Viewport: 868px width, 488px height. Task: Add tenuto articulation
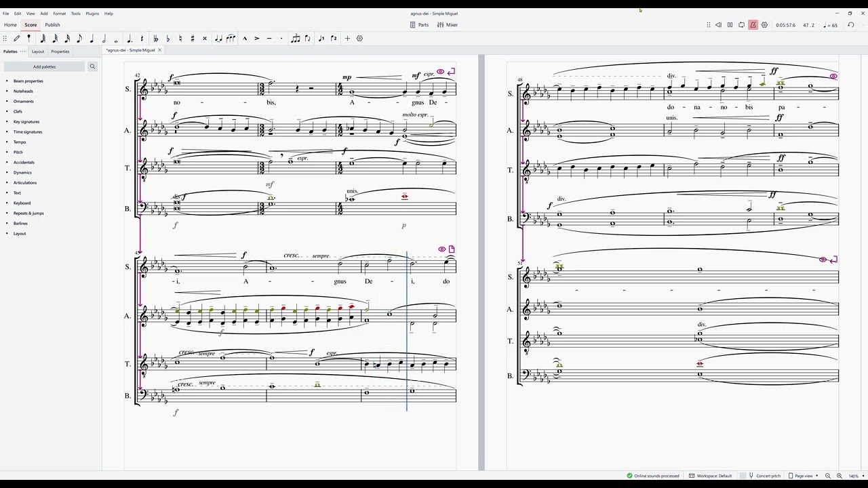click(269, 39)
